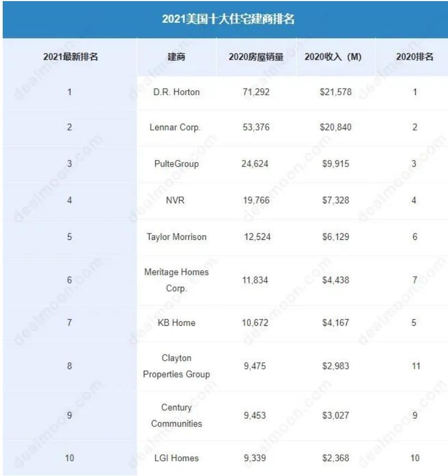Select Clayton Properties Group cell
The image size is (448, 476).
pos(176,366)
